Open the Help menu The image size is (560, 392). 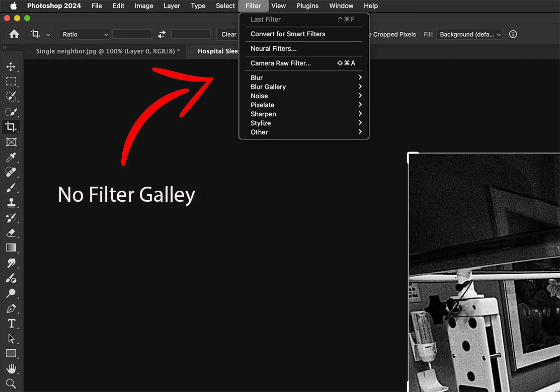(x=371, y=6)
